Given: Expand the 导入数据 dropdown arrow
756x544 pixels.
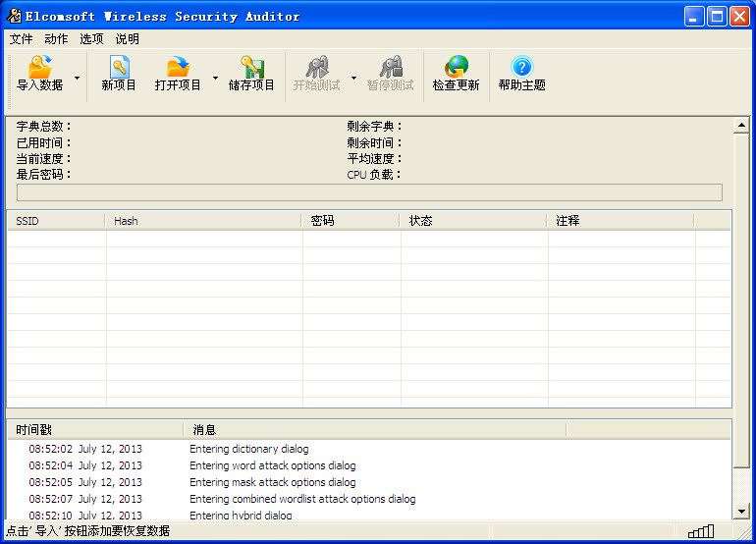Looking at the screenshot, I should pos(78,79).
